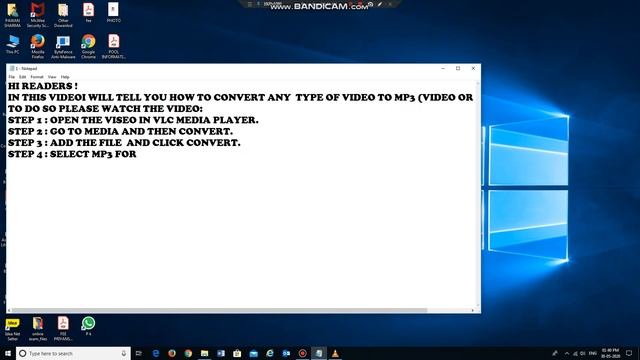Select the POOL INFORMATI... PDF on desktop
The image size is (640, 360).
(113, 47)
